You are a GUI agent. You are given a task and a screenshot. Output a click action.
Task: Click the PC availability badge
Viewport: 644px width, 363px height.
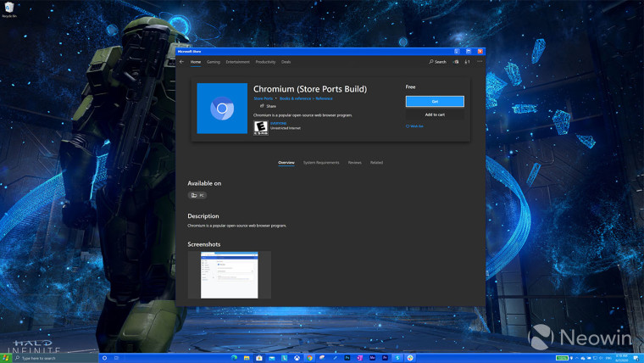coord(197,195)
